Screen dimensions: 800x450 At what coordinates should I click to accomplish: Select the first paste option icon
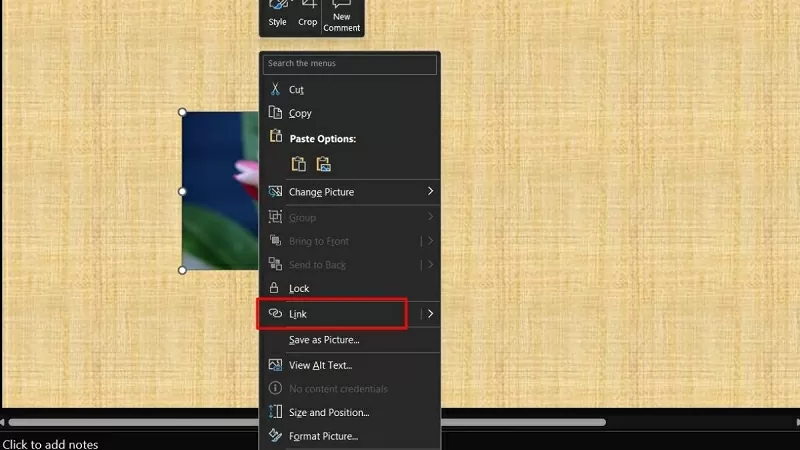click(x=298, y=164)
